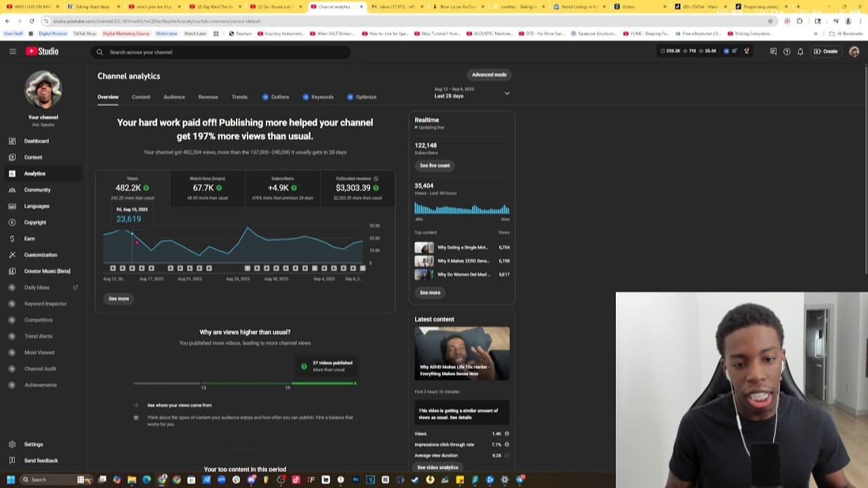Viewport: 868px width, 488px height.
Task: Switch to the Keywords tab
Action: pyautogui.click(x=318, y=97)
